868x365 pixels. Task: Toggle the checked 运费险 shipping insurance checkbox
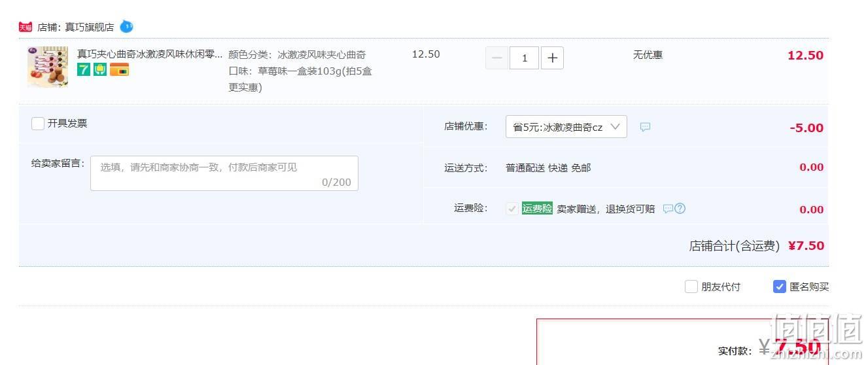click(512, 209)
